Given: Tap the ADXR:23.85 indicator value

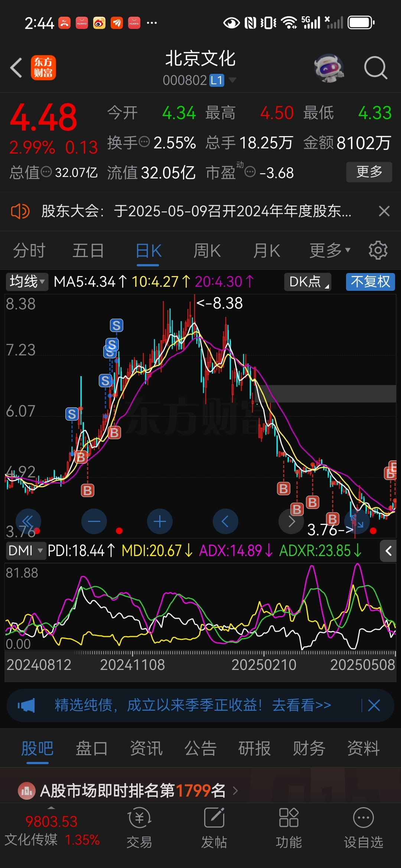Looking at the screenshot, I should click(320, 550).
